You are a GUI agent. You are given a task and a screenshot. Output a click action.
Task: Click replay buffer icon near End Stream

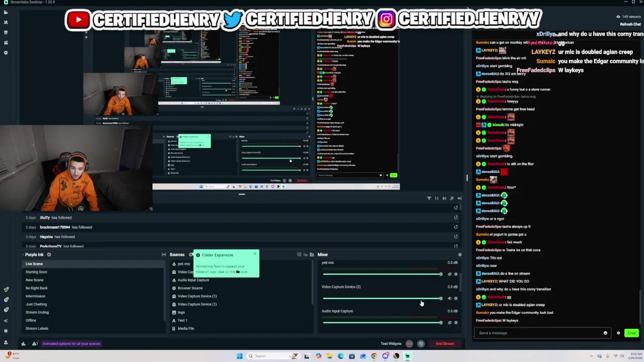pyautogui.click(x=421, y=344)
